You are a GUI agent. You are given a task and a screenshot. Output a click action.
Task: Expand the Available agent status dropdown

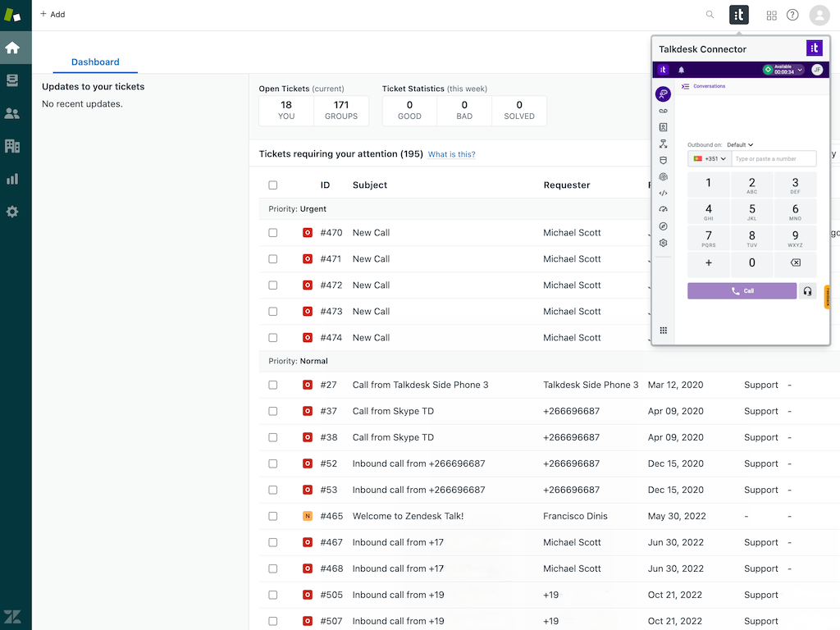pyautogui.click(x=799, y=71)
